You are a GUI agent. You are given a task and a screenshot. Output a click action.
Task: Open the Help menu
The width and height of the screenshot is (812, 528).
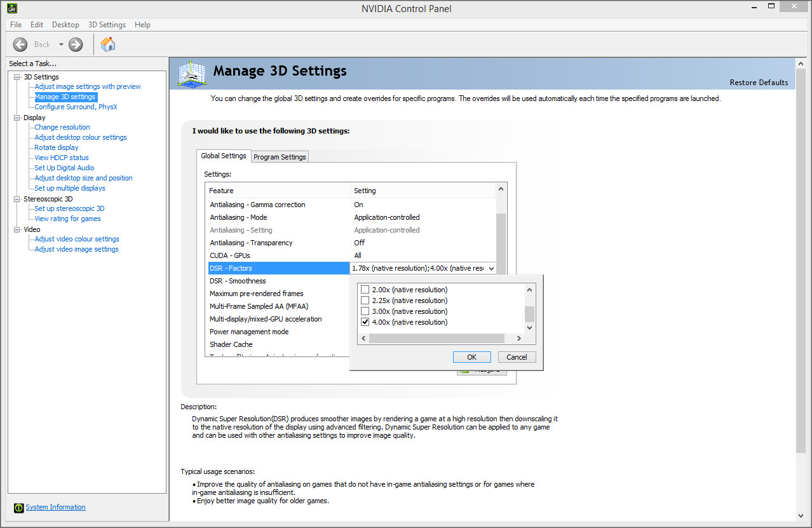[x=142, y=25]
